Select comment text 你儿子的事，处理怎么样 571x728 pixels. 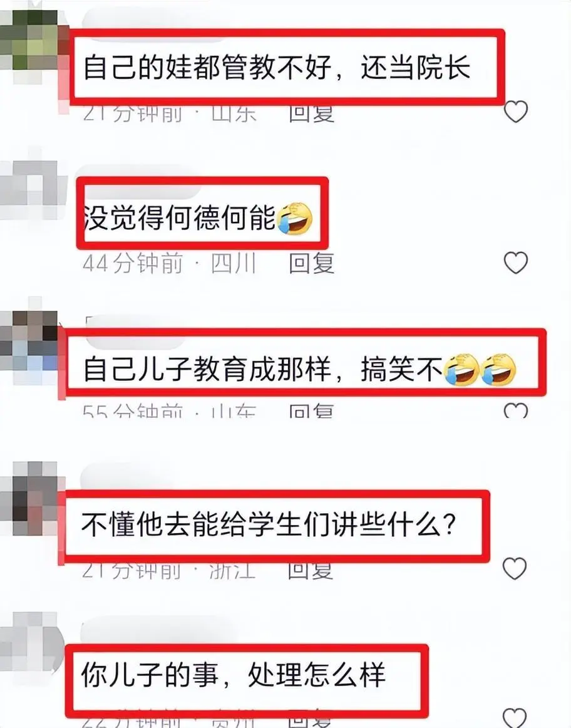click(x=234, y=675)
